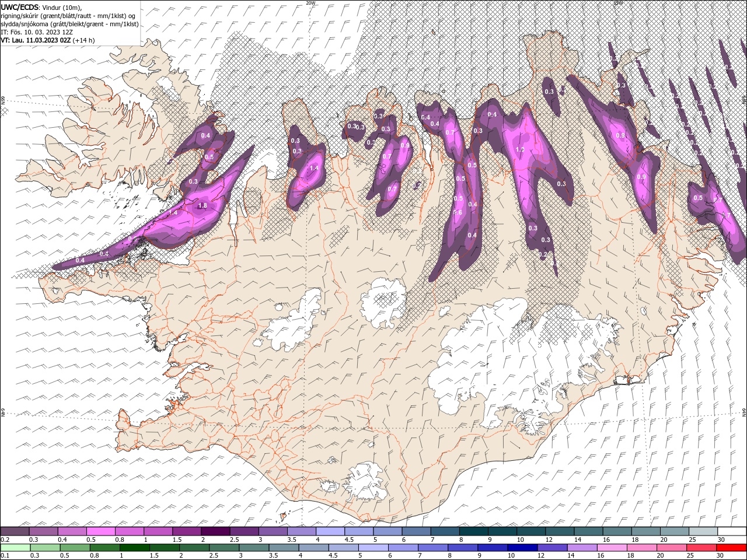Pick the upper scale swatch starting at 10

point(531,531)
